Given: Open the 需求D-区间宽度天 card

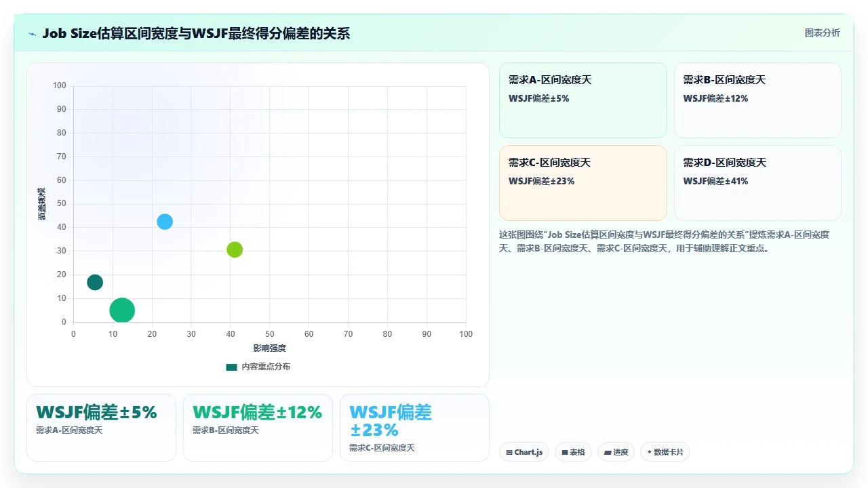Looking at the screenshot, I should pos(757,183).
